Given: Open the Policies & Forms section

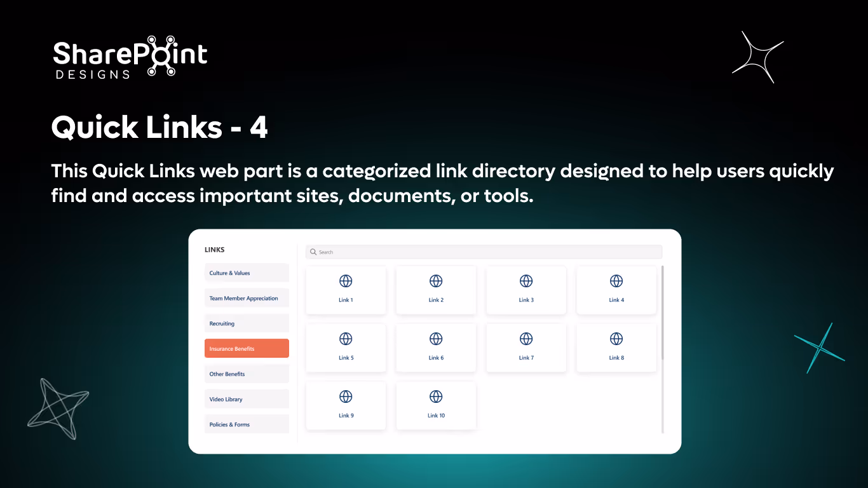Looking at the screenshot, I should 247,424.
